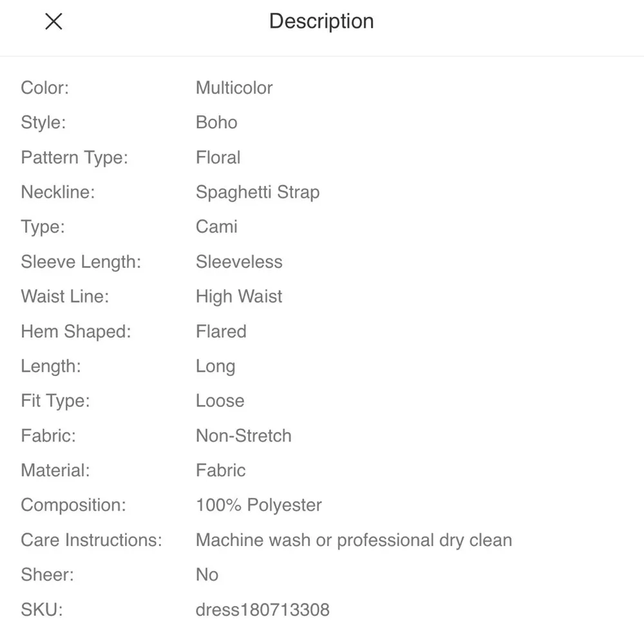Screen dimensions: 644x644
Task: Click the Spaghetti Strap neckline value
Action: (x=258, y=192)
